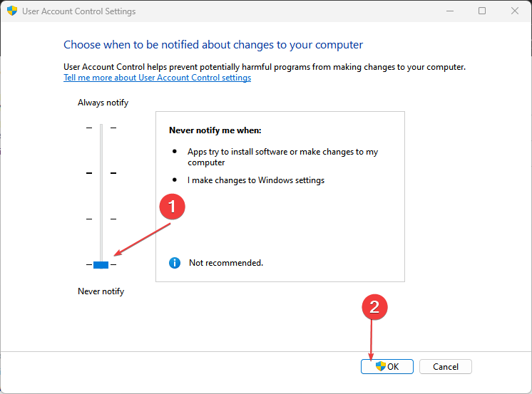Click the 'Never notify me when:' heading
This screenshot has width=532, height=394.
pyautogui.click(x=215, y=130)
